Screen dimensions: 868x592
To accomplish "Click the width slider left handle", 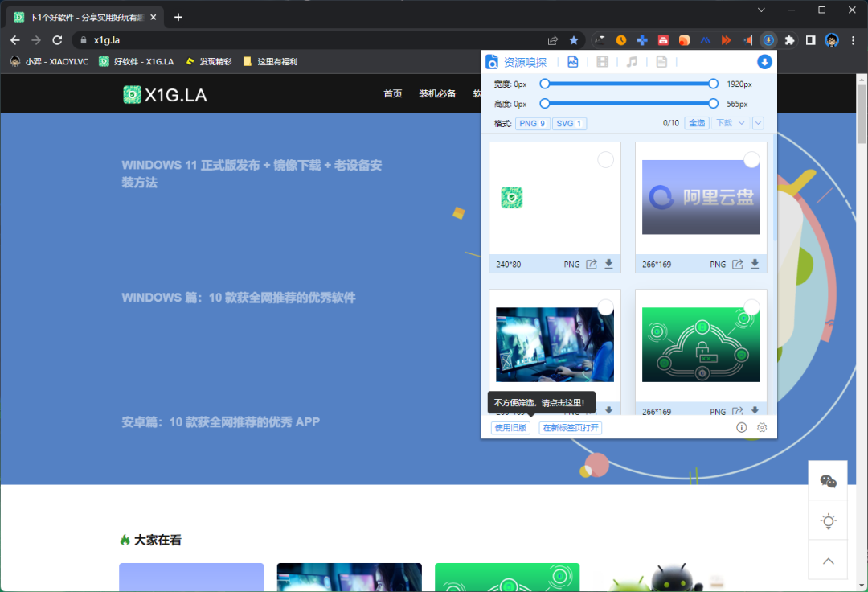I will (545, 84).
